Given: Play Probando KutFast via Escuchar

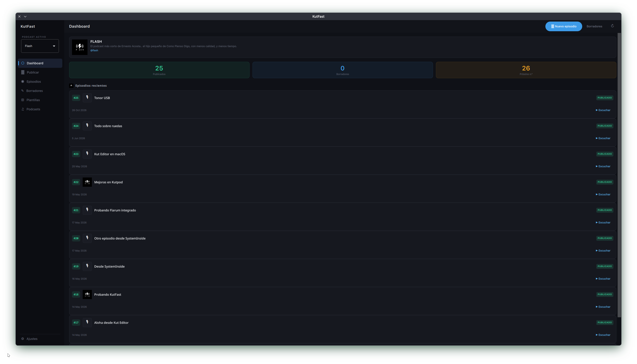Looking at the screenshot, I should 603,307.
